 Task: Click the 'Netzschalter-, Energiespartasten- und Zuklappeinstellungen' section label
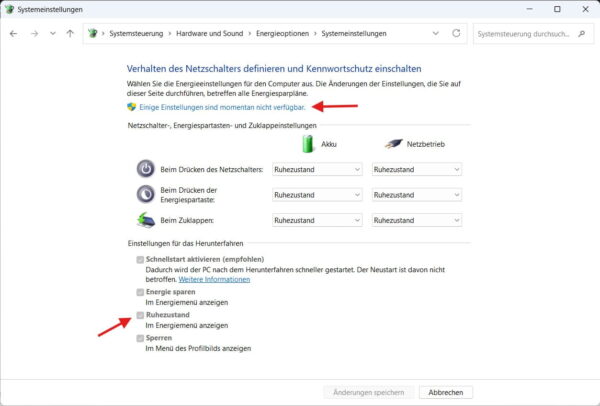point(222,126)
